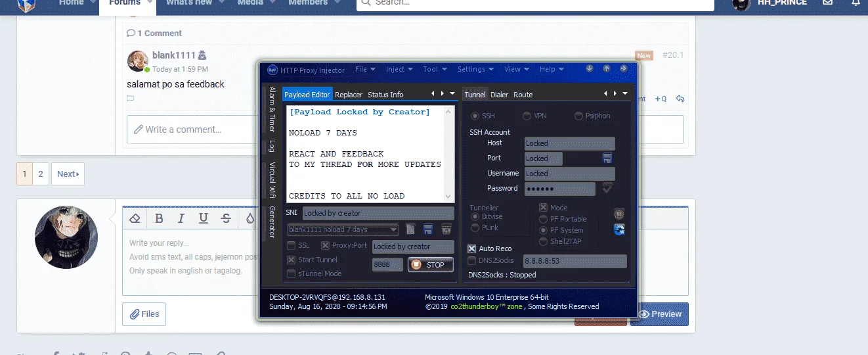The width and height of the screenshot is (868, 355).
Task: Click the new-file icon beside config dropdown
Action: pos(410,229)
